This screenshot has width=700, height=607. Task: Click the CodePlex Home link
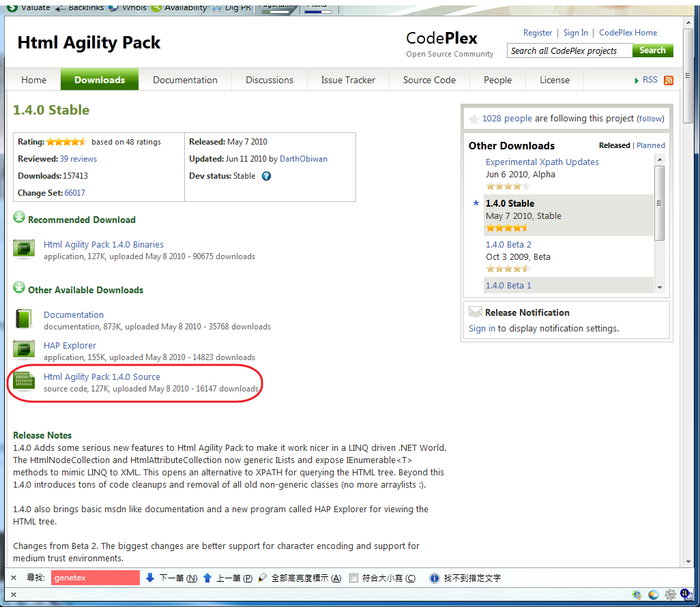pos(628,33)
